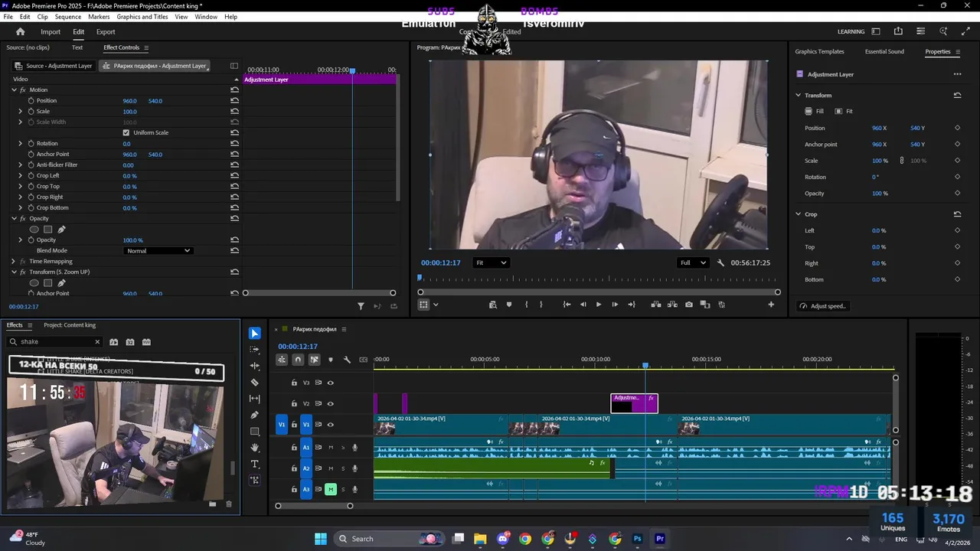
Task: Collapse the Motion effect section
Action: (x=14, y=90)
